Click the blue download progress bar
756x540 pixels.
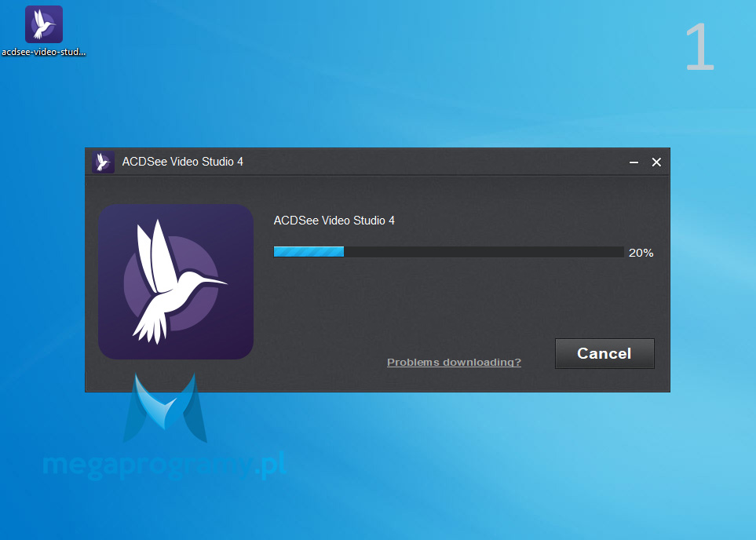[448, 252]
